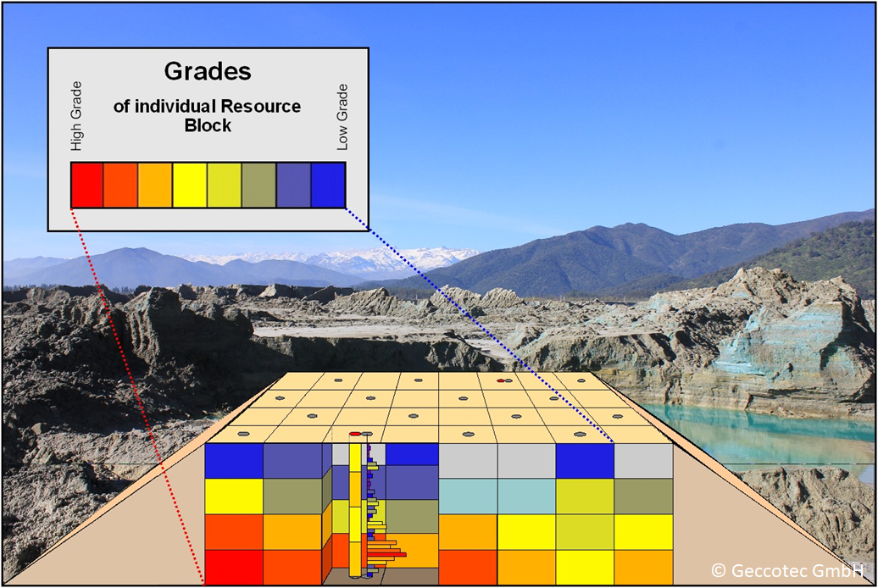Image resolution: width=878 pixels, height=588 pixels.
Task: Choose the bright yellow swatch in the legend
Action: (190, 186)
